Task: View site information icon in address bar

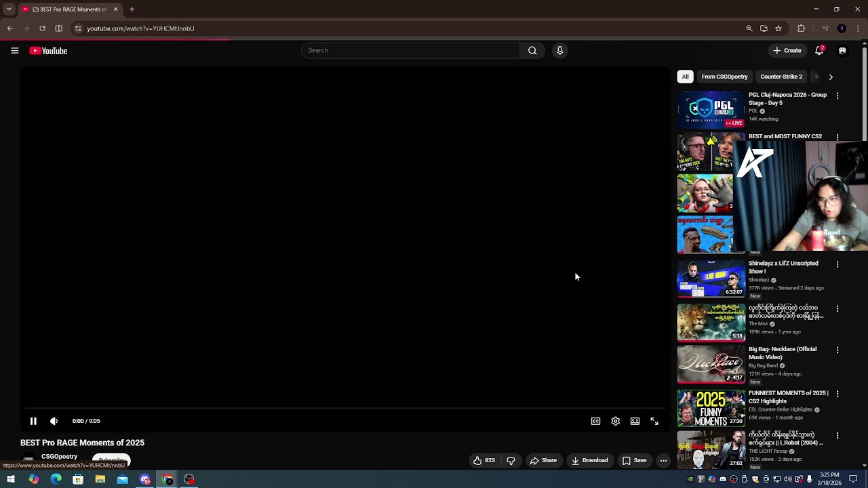Action: pos(78,28)
